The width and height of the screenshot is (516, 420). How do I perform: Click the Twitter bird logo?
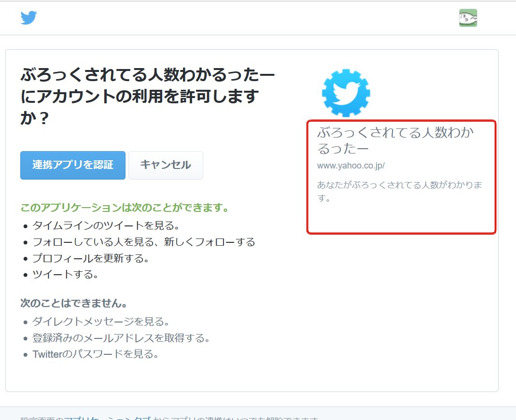click(28, 18)
